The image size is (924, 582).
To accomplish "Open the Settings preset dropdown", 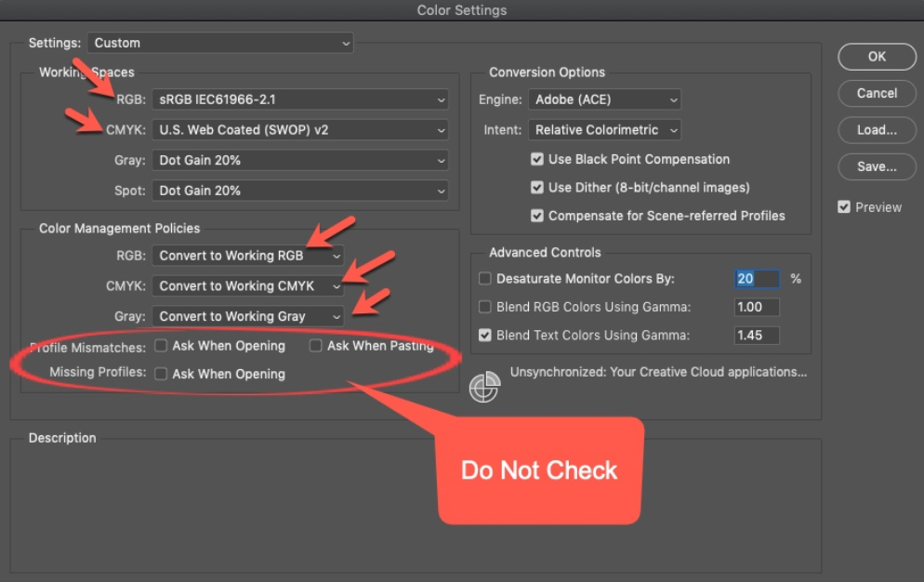I will pyautogui.click(x=220, y=43).
